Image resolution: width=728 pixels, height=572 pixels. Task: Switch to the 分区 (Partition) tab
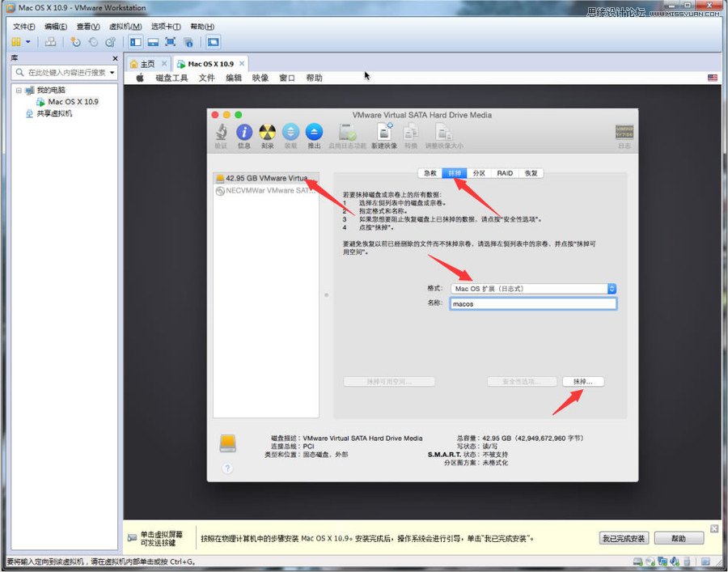pyautogui.click(x=478, y=172)
